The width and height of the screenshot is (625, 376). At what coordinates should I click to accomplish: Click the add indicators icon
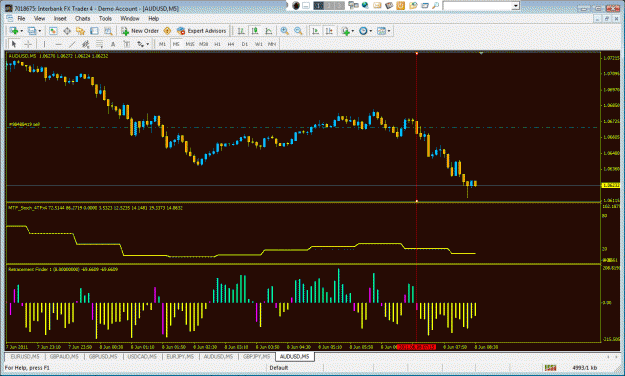point(346,31)
